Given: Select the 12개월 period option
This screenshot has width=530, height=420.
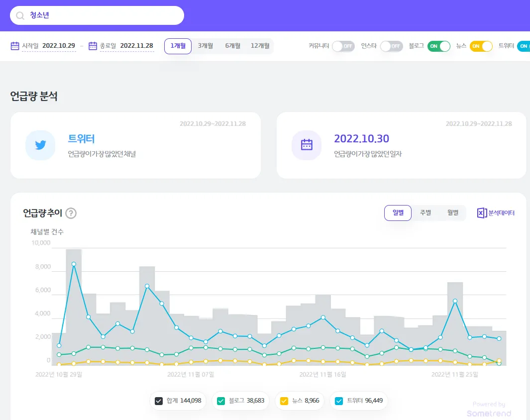Looking at the screenshot, I should click(260, 46).
